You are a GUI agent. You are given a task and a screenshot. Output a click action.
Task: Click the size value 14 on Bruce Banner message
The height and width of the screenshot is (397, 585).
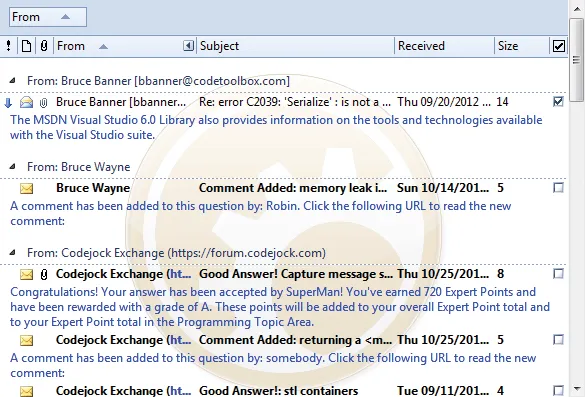click(x=502, y=102)
